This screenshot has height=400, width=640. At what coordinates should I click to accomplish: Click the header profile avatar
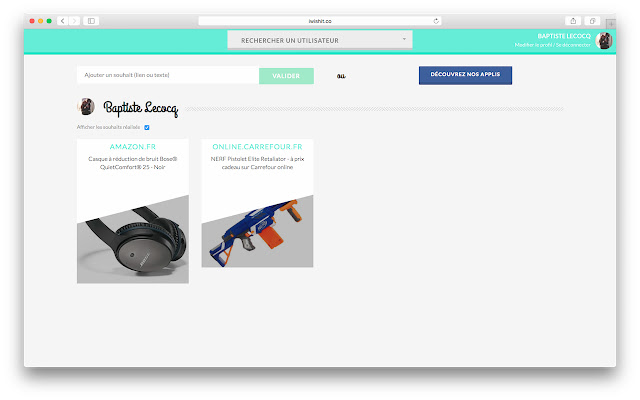tap(603, 40)
